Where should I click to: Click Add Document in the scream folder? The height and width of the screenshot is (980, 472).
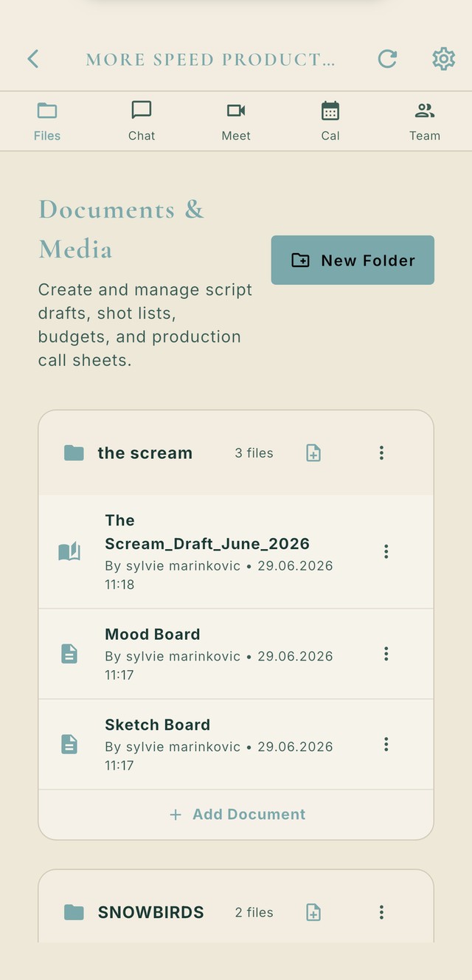click(x=236, y=815)
